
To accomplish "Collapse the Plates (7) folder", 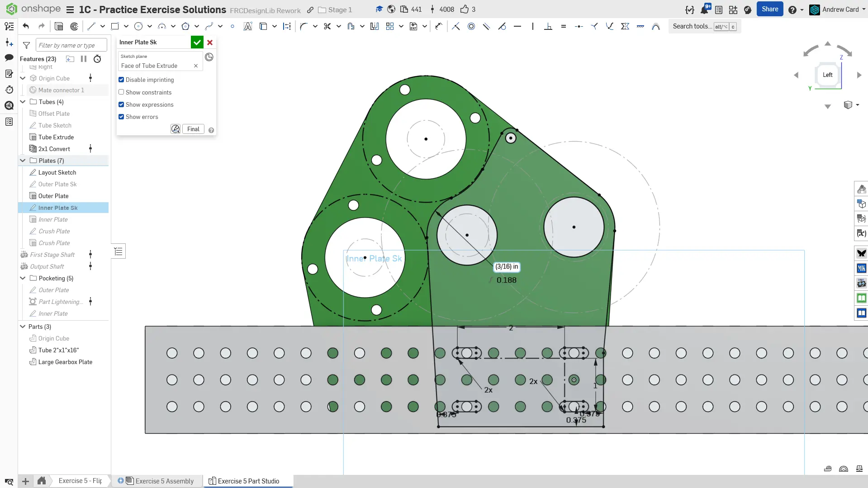I will click(x=23, y=161).
